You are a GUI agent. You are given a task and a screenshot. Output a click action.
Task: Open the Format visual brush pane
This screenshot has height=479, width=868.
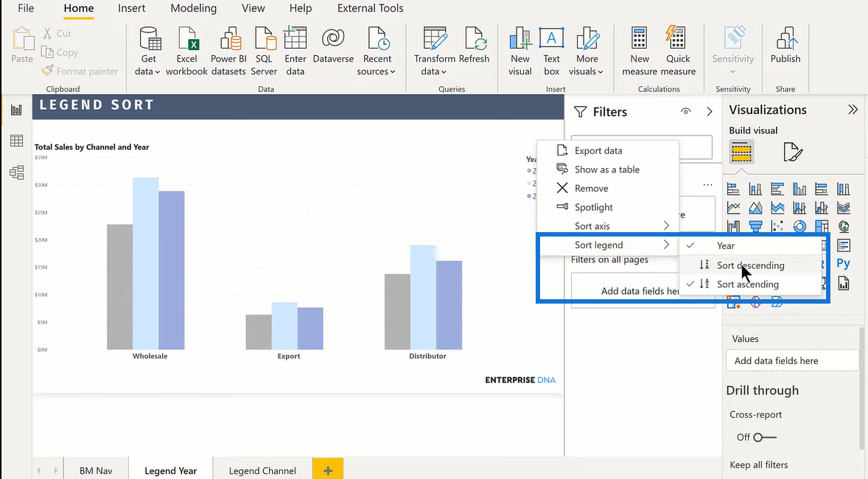(x=794, y=152)
